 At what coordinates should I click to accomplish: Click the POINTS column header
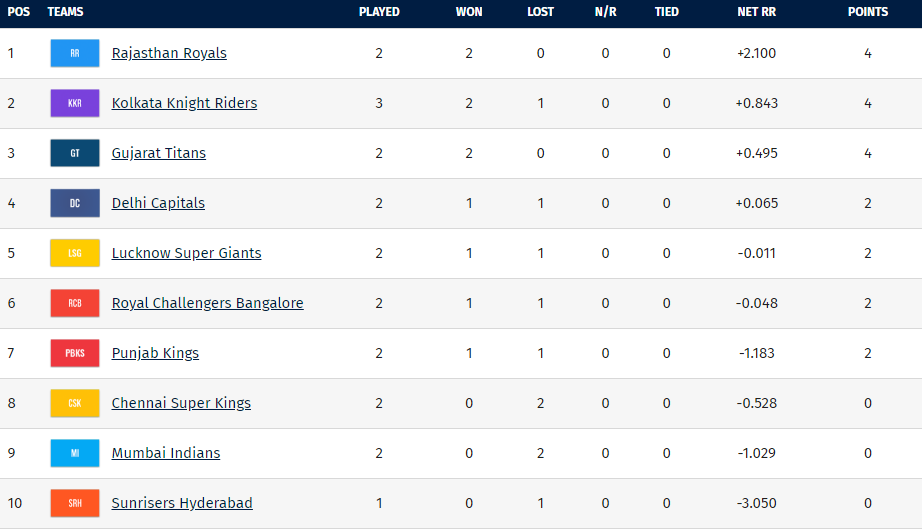point(868,12)
